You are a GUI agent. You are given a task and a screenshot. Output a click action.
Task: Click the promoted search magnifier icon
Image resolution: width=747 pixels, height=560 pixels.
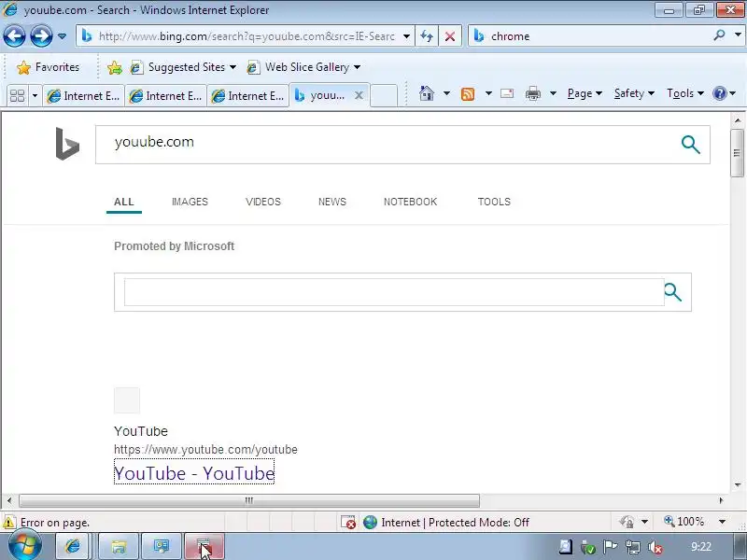tap(672, 292)
